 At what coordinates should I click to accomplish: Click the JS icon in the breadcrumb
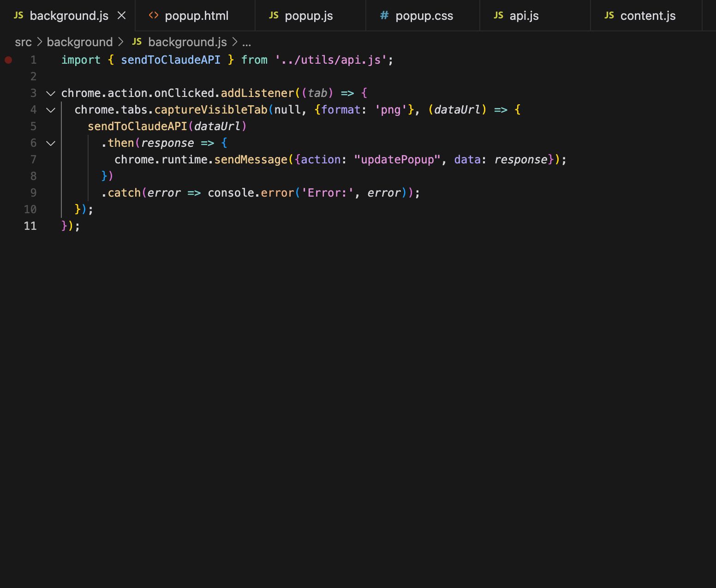[137, 42]
